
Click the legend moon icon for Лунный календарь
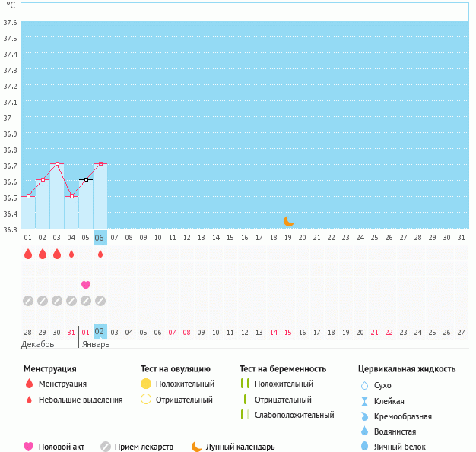(x=197, y=447)
